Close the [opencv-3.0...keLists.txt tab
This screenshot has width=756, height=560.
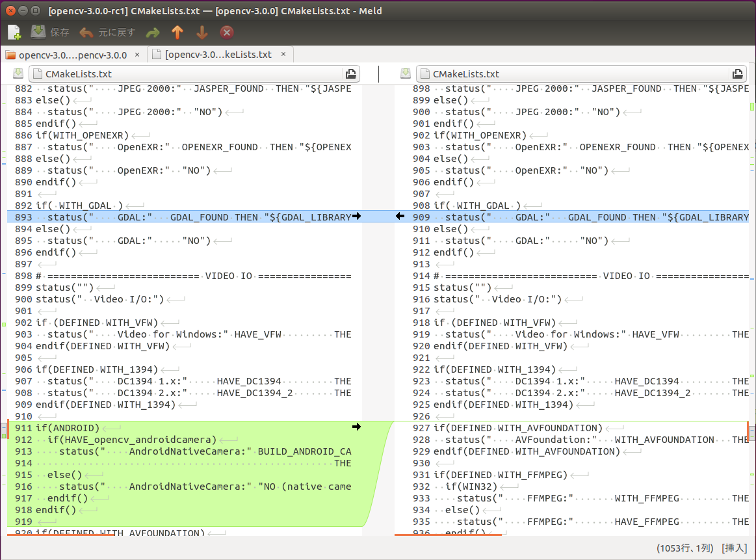click(283, 54)
